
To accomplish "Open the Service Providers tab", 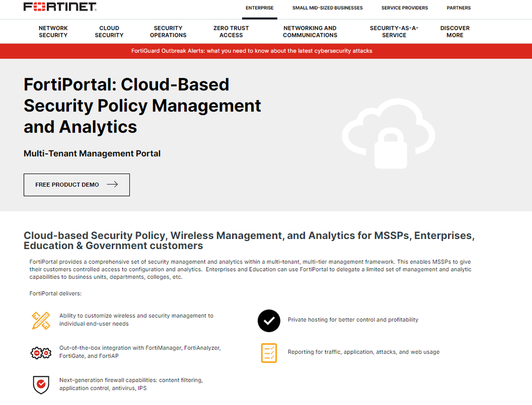I will pyautogui.click(x=404, y=8).
